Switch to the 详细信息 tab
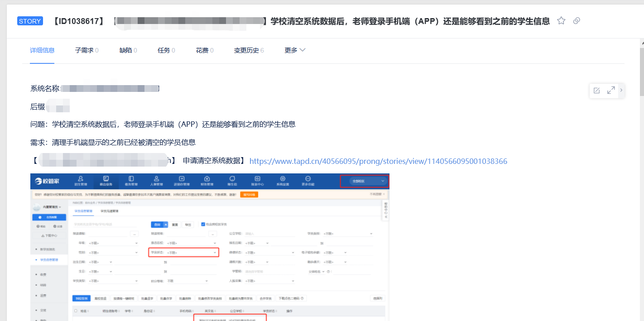Viewport: 644px width, 321px height. click(x=42, y=50)
